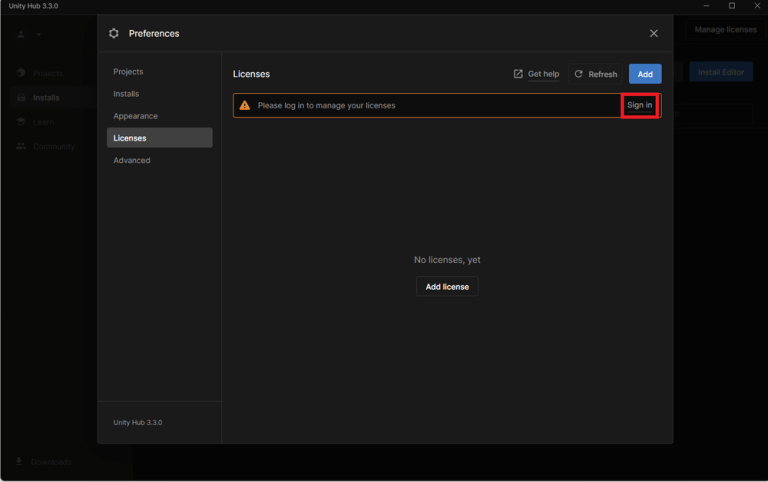Click the dimmed Install Editor button
The width and height of the screenshot is (768, 482).
(720, 72)
